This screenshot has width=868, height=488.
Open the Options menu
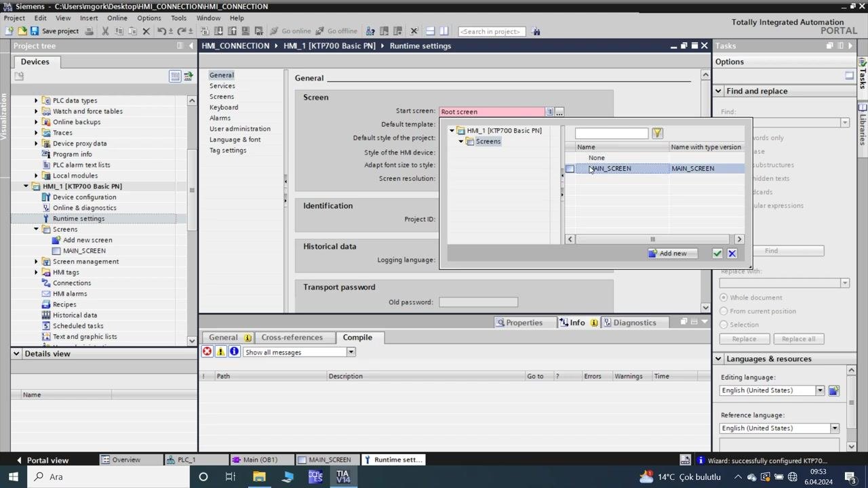click(149, 18)
